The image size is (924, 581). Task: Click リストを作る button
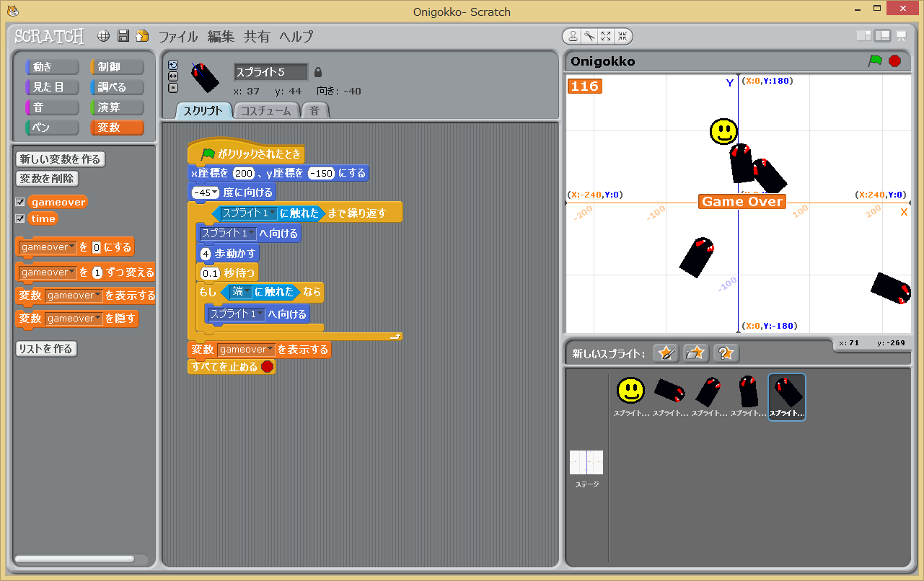click(46, 349)
